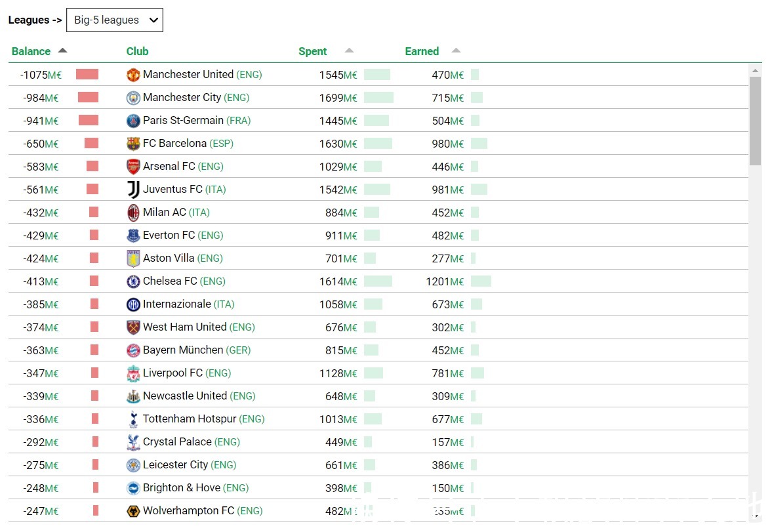
Task: Sort by Balance column arrow
Action: 62,51
